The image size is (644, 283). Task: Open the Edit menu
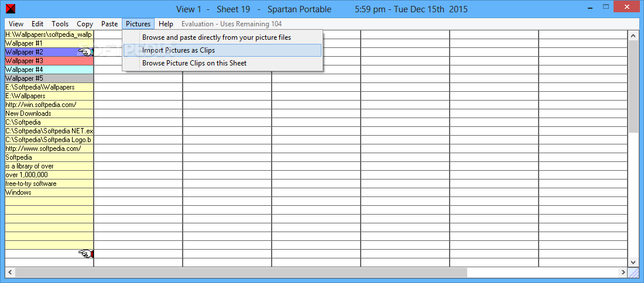(x=37, y=24)
